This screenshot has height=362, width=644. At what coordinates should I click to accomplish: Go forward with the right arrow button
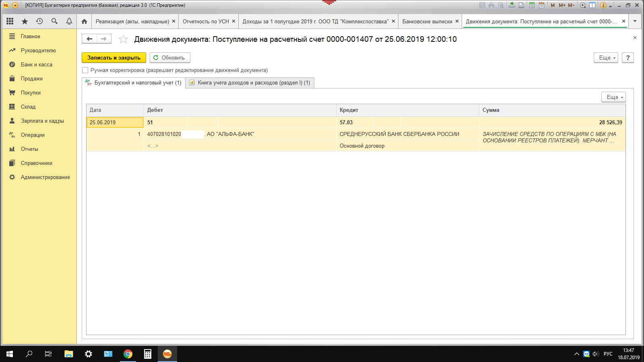point(104,39)
